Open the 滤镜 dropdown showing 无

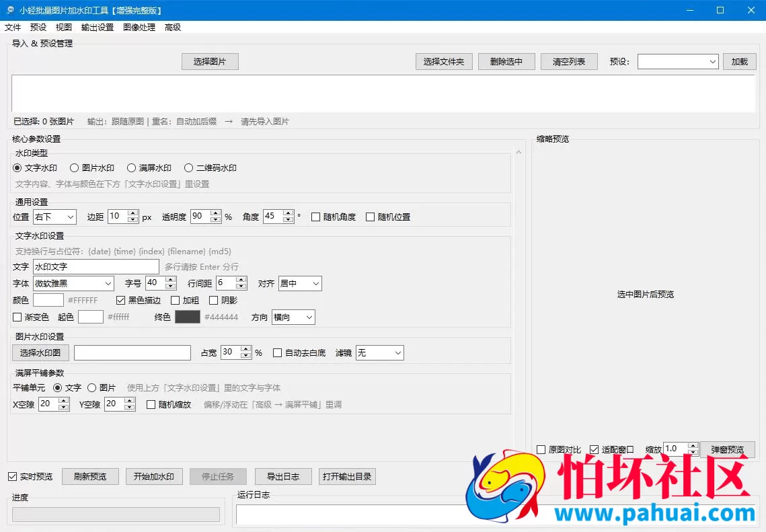pos(380,352)
